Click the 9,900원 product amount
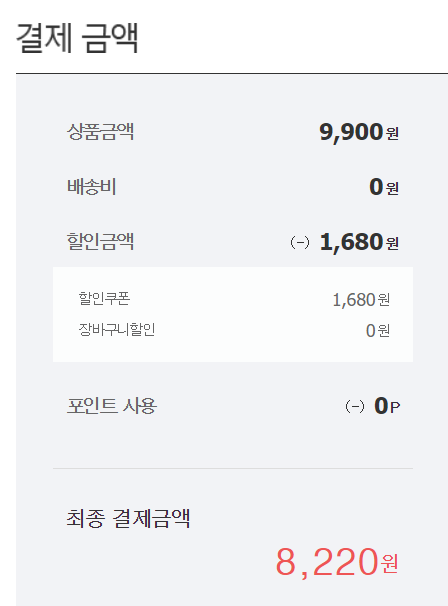The height and width of the screenshot is (606, 448). click(359, 132)
